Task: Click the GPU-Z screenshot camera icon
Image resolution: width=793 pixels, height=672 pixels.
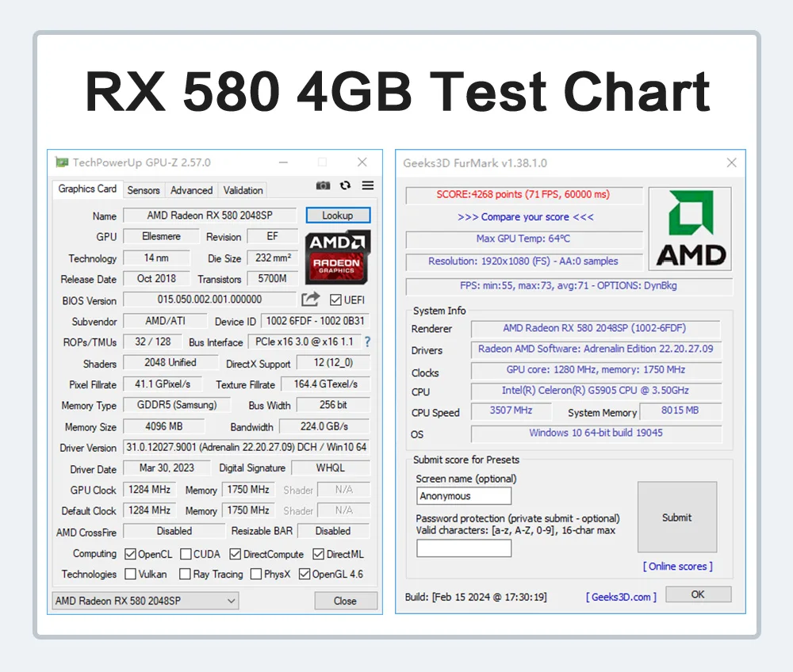Action: pyautogui.click(x=324, y=185)
